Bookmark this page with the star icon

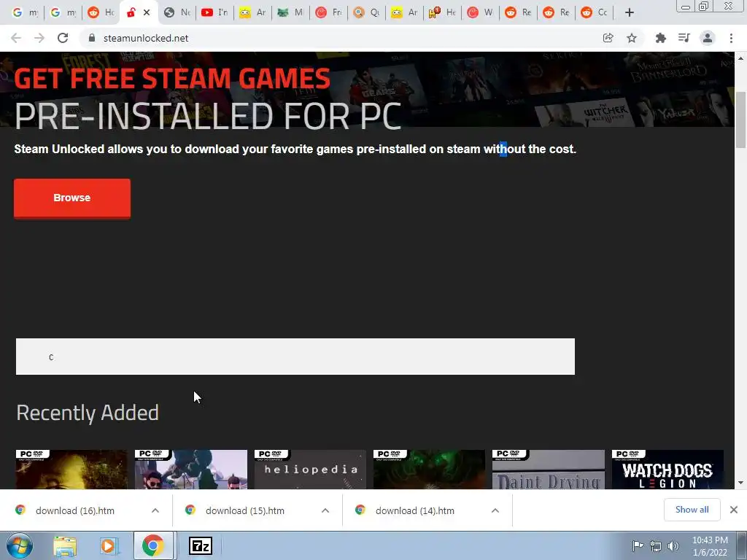[632, 38]
